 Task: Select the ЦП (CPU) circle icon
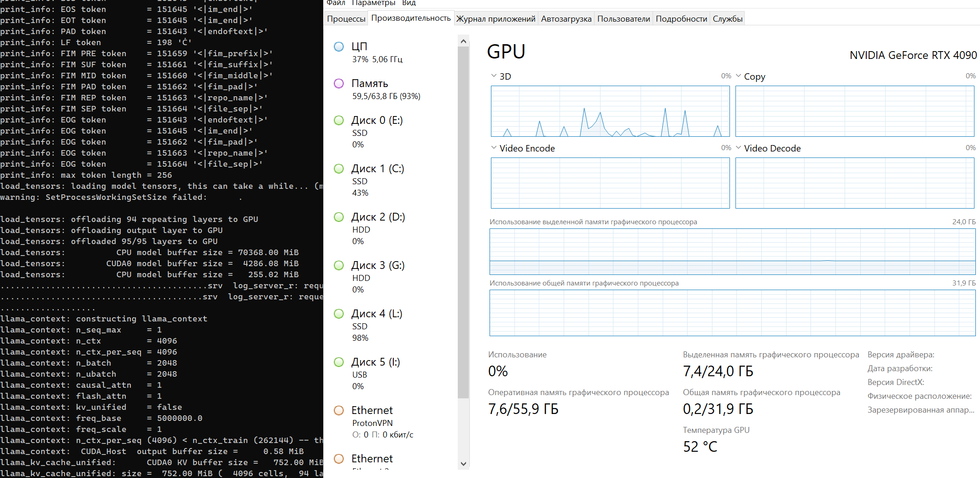point(339,47)
